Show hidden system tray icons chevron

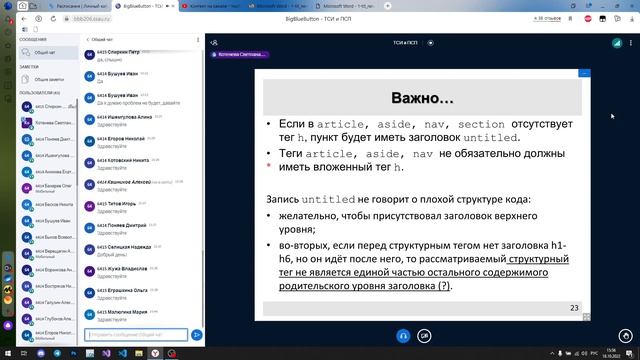coord(552,353)
